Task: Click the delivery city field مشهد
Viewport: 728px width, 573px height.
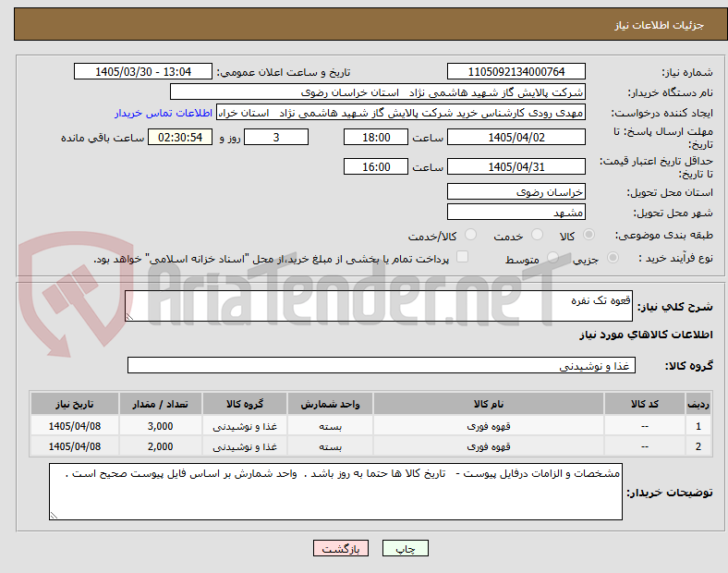Action: 516,212
